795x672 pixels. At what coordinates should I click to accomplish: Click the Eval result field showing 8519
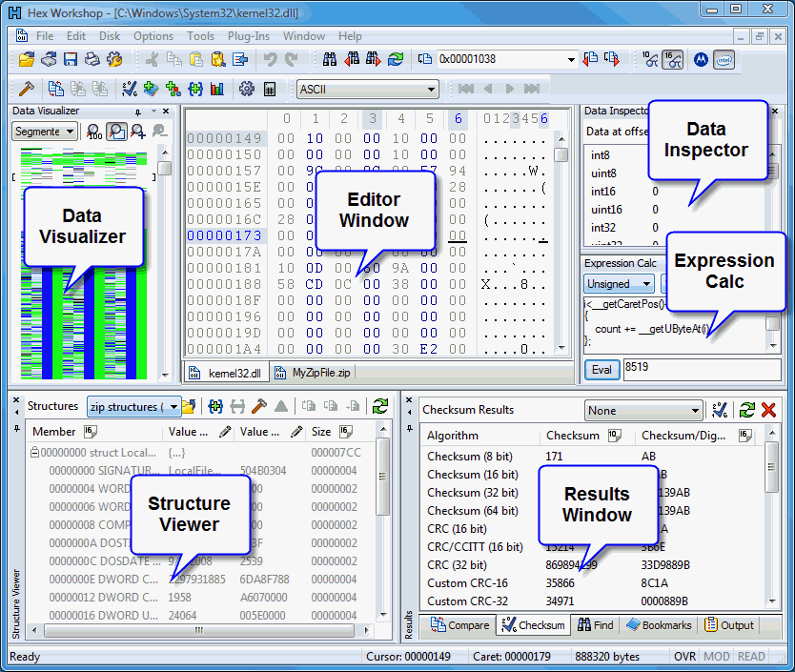[702, 370]
